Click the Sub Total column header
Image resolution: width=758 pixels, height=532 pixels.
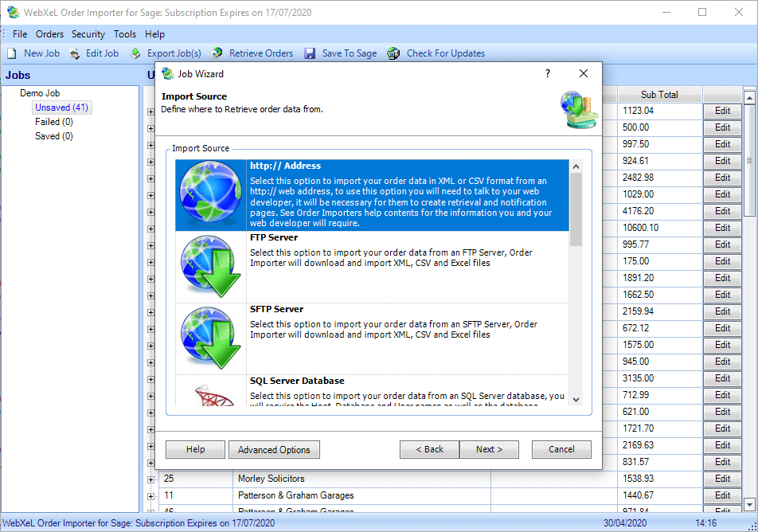(659, 95)
